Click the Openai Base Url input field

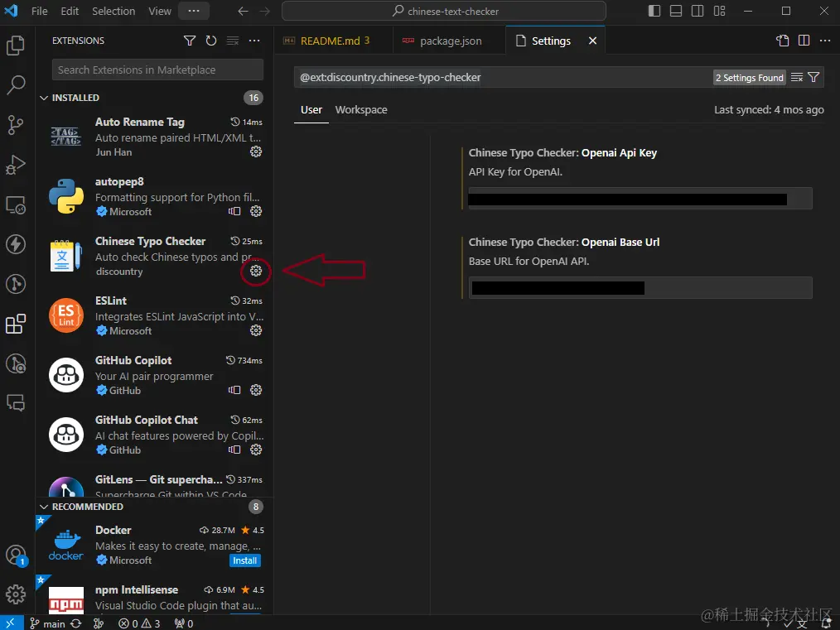[x=640, y=288]
